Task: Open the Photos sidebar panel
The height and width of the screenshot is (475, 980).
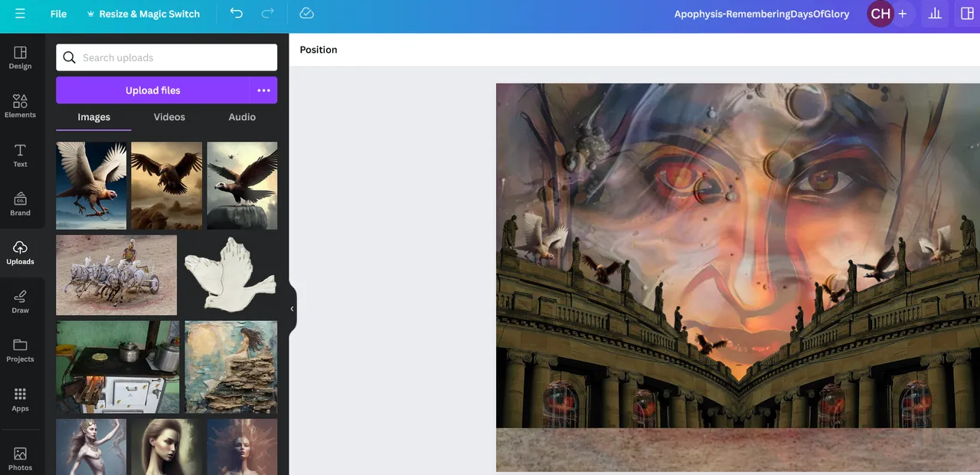Action: [20, 458]
